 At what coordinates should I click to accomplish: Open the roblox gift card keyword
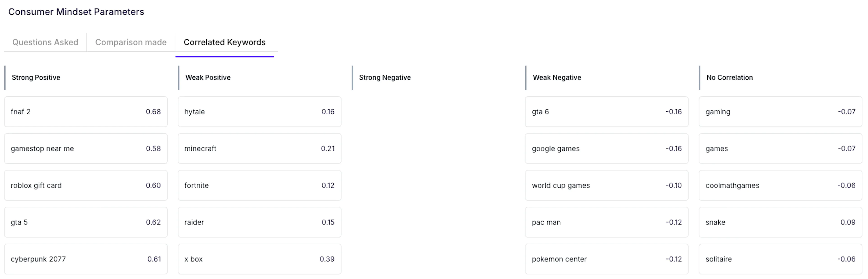[86, 185]
